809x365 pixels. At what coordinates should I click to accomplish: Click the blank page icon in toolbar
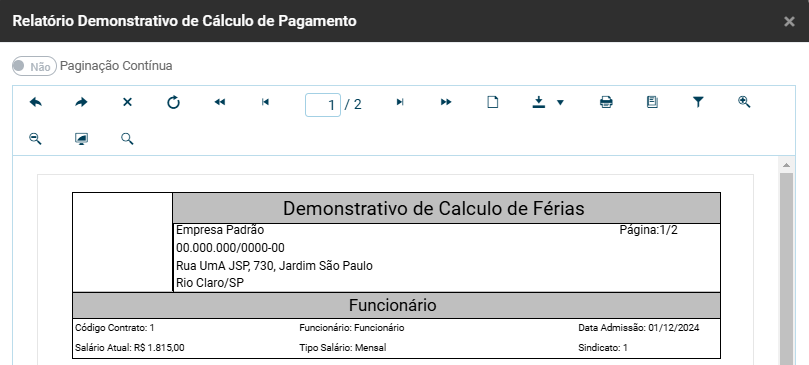(x=493, y=102)
